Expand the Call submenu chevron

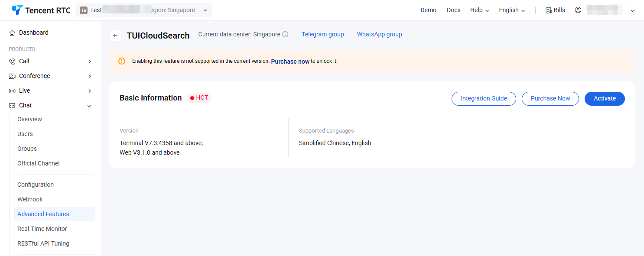coord(90,62)
